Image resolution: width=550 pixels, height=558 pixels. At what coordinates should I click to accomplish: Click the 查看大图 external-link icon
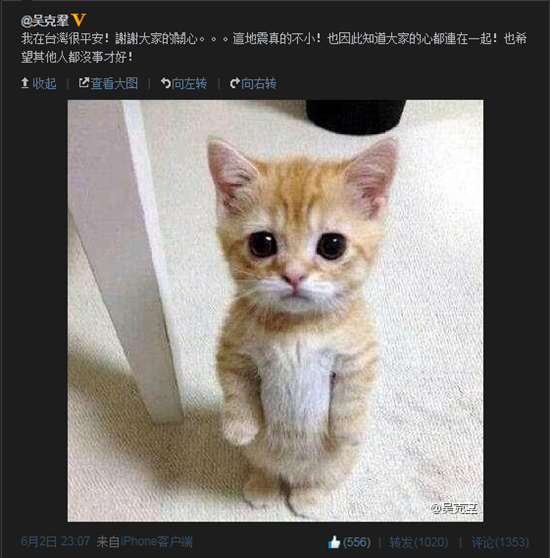point(84,83)
